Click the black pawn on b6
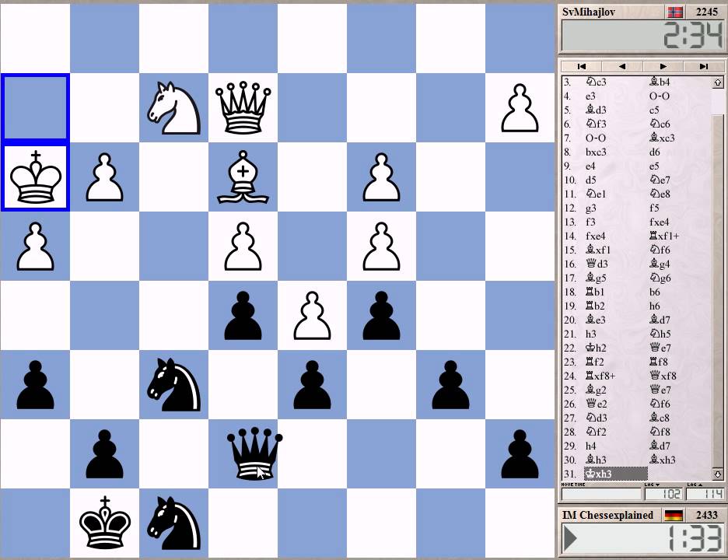728x560 pixels. [450, 385]
